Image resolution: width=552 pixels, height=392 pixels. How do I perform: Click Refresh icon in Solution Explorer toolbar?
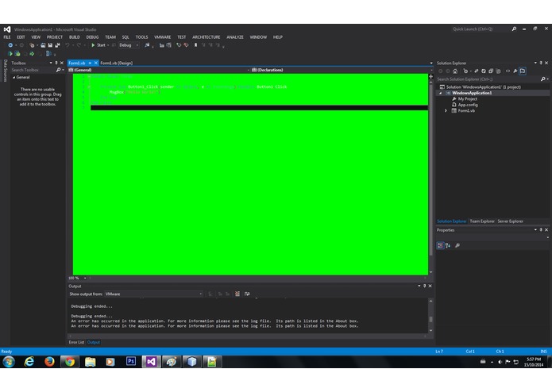[484, 71]
